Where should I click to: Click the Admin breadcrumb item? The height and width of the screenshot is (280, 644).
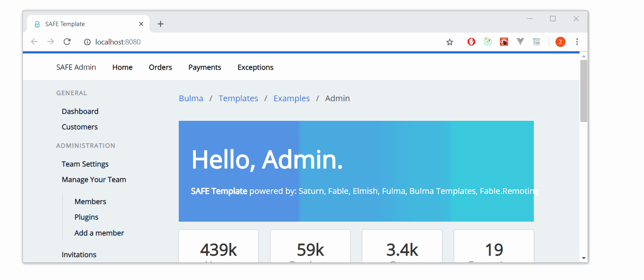(338, 98)
